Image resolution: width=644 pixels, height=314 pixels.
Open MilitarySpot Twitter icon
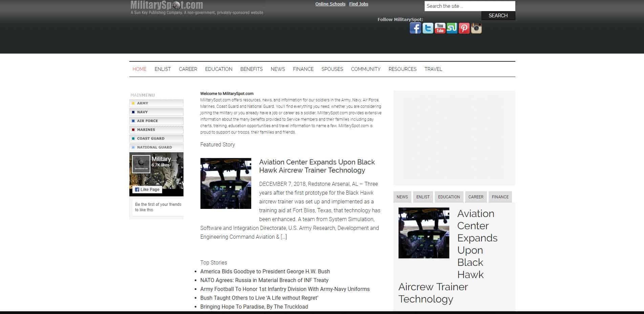[x=428, y=28]
